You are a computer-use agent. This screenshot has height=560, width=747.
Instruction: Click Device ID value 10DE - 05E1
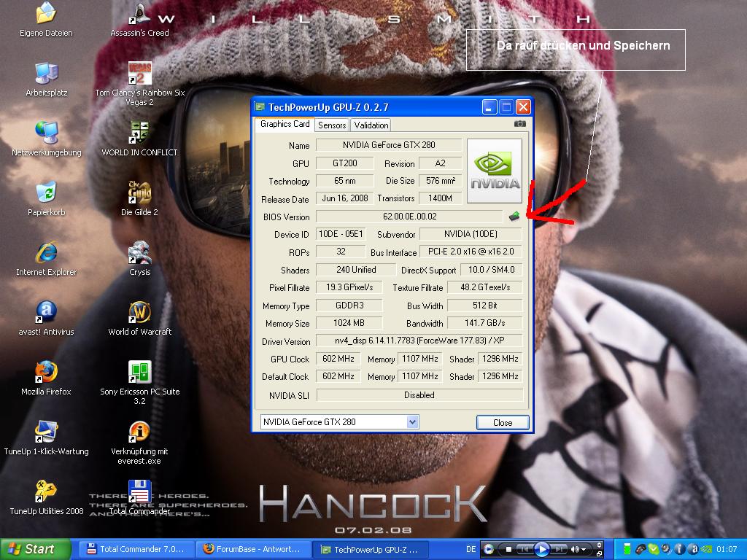[341, 234]
